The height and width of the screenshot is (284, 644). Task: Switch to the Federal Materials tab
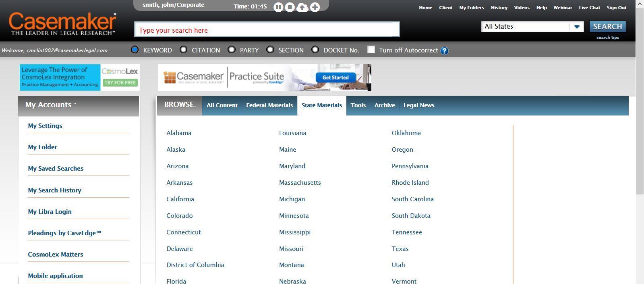click(269, 105)
